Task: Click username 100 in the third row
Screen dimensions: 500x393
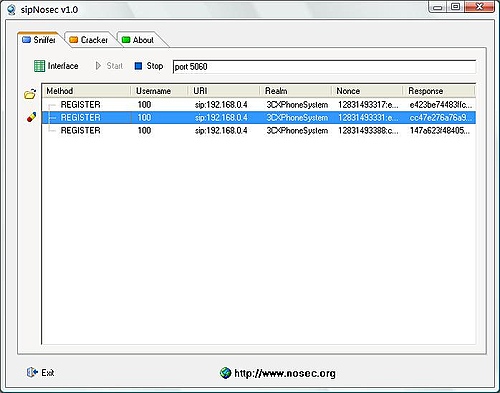Action: point(144,130)
